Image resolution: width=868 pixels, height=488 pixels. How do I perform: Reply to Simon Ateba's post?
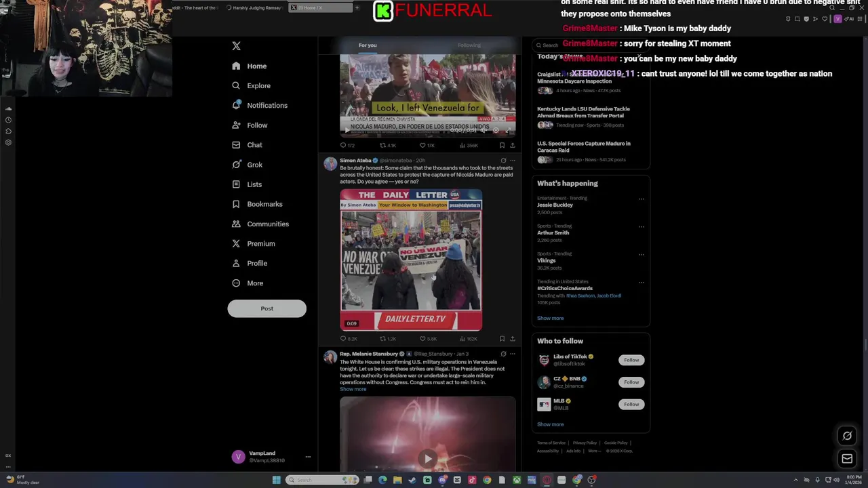348,339
